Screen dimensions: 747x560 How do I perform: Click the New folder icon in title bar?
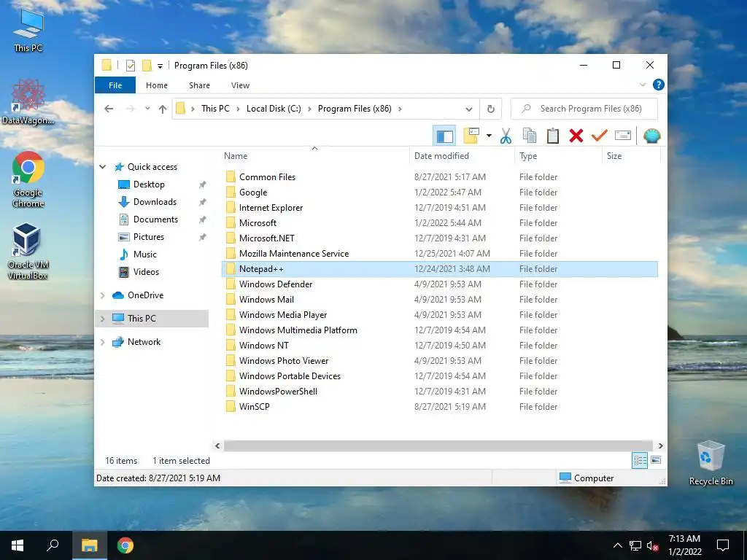pos(147,65)
